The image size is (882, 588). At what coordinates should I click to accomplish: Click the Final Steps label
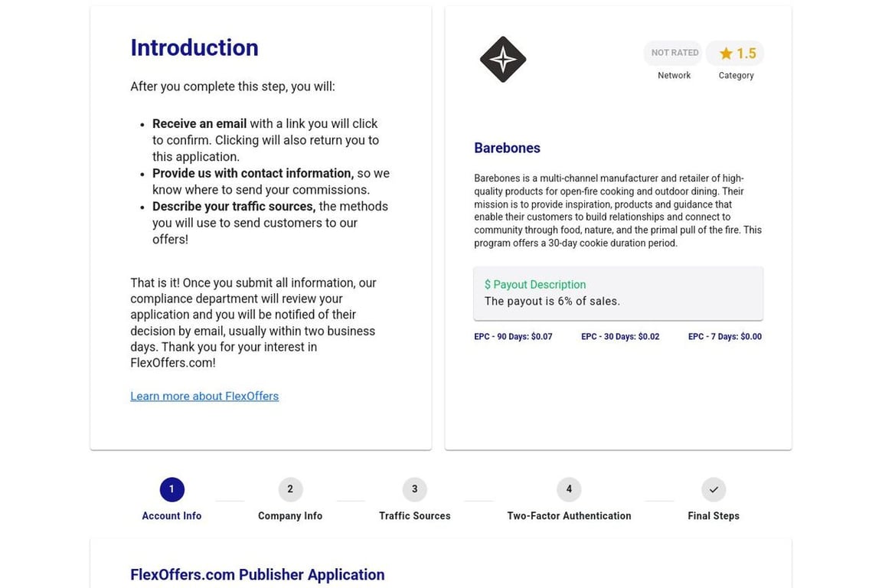(714, 516)
